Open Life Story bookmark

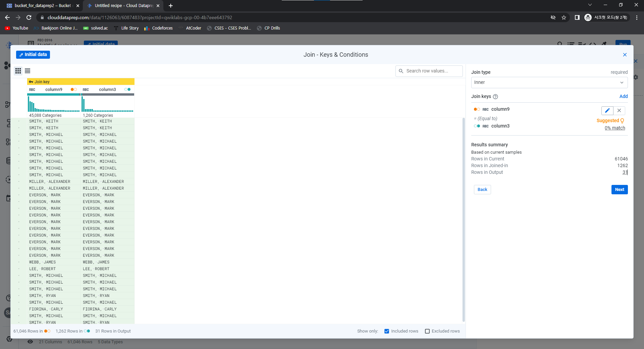coord(126,28)
